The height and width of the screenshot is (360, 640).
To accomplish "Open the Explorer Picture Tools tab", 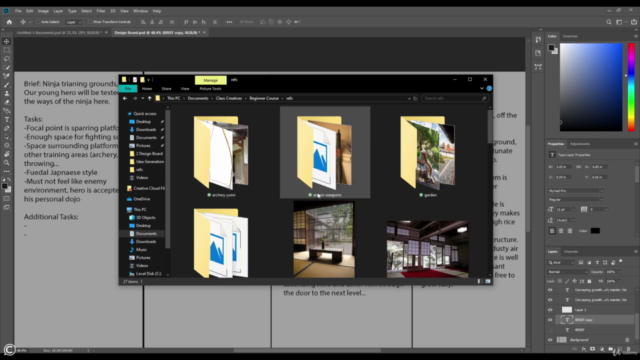I will point(210,89).
